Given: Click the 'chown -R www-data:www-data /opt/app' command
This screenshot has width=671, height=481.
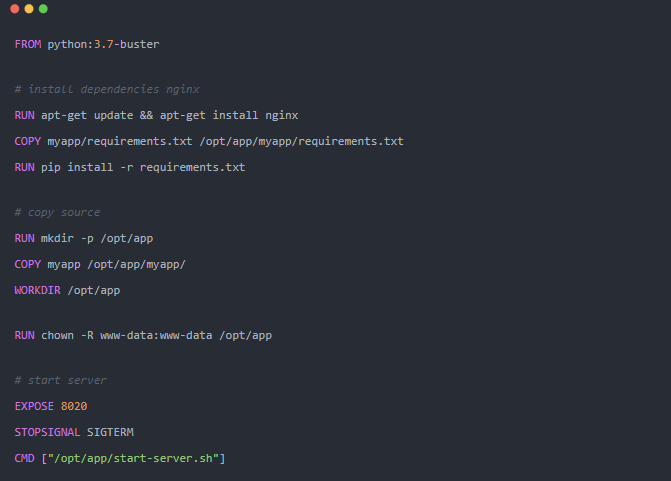Looking at the screenshot, I should point(156,335).
